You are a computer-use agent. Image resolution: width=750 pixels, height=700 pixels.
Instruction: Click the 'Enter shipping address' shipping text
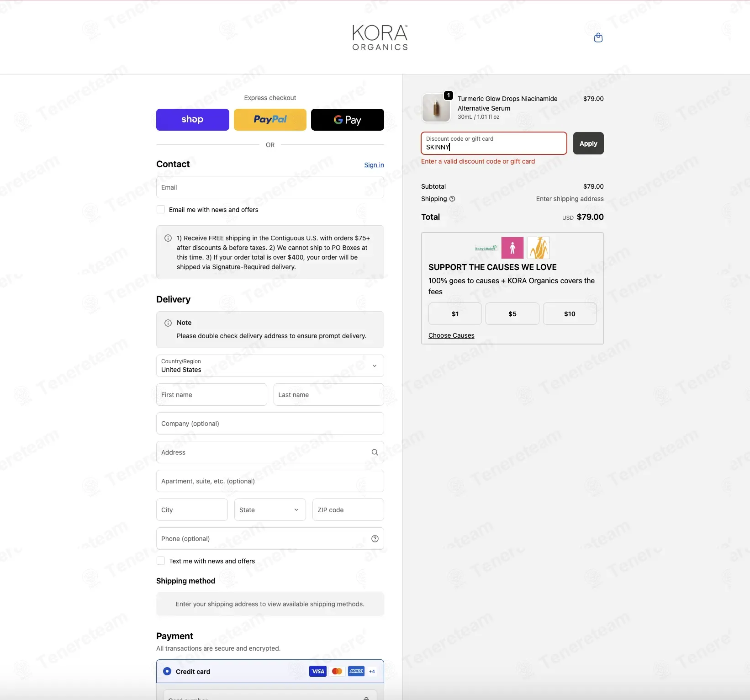[570, 199]
